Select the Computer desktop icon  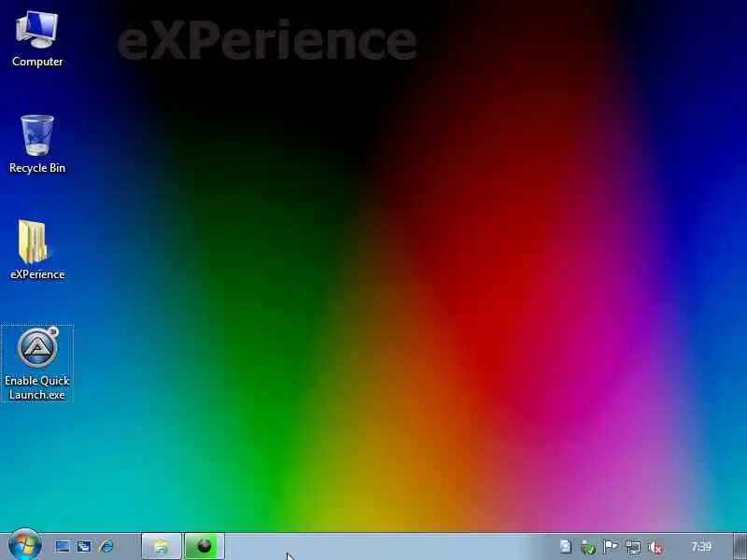point(37,39)
